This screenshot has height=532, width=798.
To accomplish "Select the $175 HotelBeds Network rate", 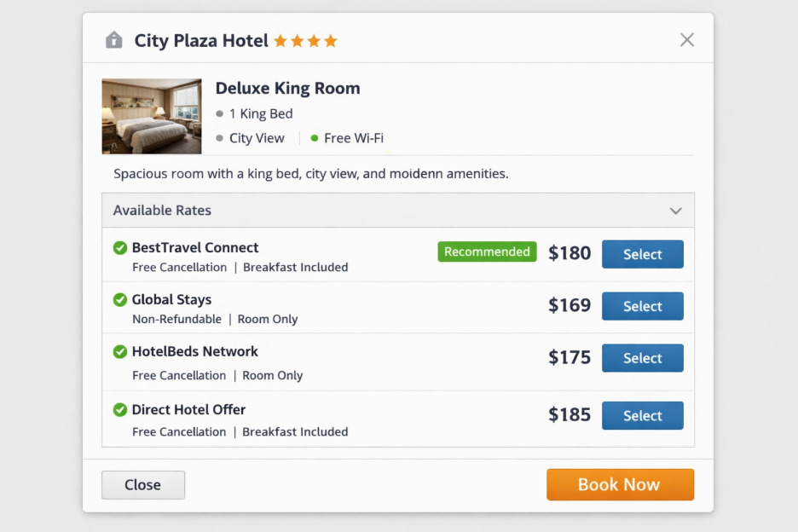I will (x=642, y=358).
